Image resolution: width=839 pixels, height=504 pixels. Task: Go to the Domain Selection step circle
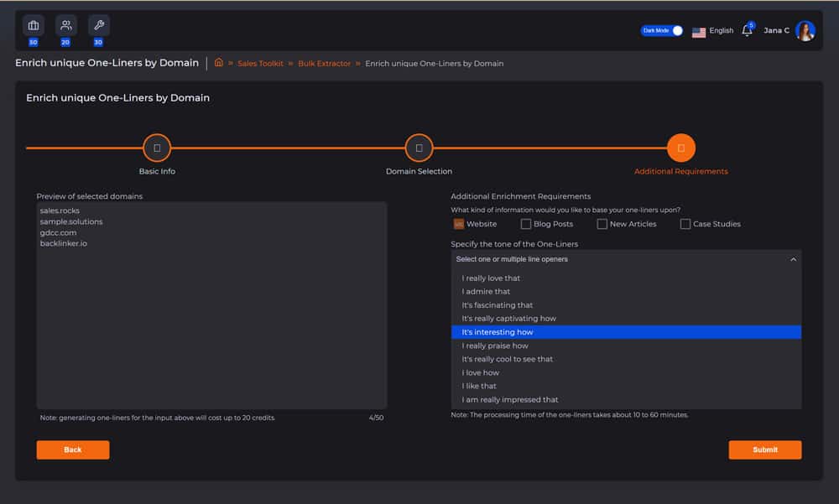tap(419, 148)
